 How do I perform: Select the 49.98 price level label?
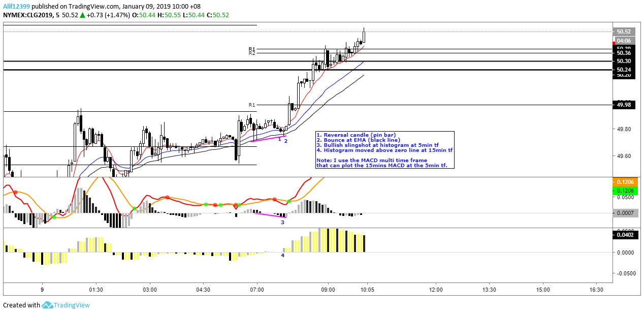624,105
